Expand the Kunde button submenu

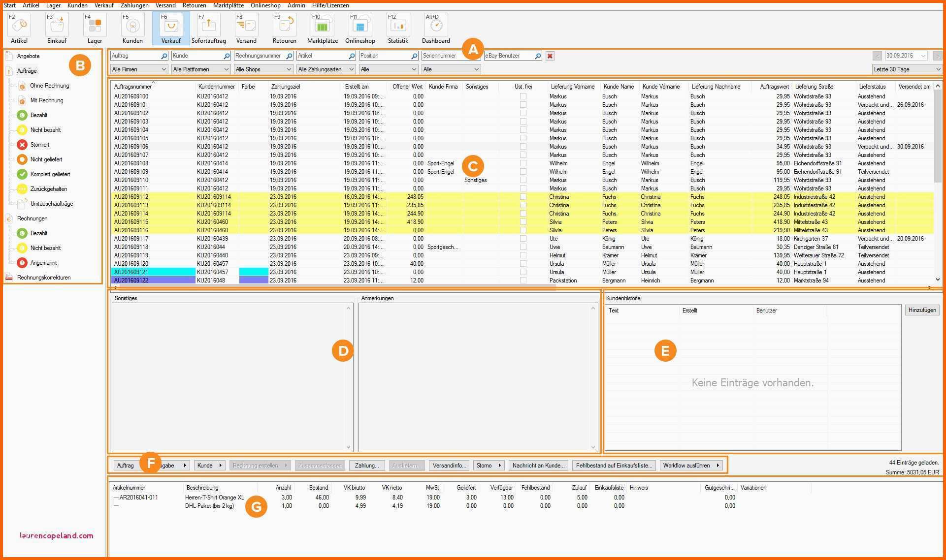tap(221, 466)
